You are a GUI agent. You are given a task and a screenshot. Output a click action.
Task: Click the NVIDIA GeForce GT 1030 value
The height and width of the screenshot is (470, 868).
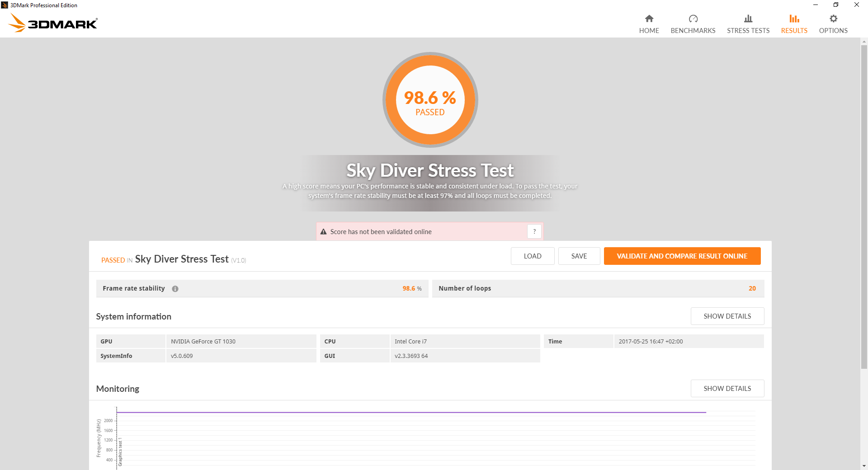coord(203,342)
